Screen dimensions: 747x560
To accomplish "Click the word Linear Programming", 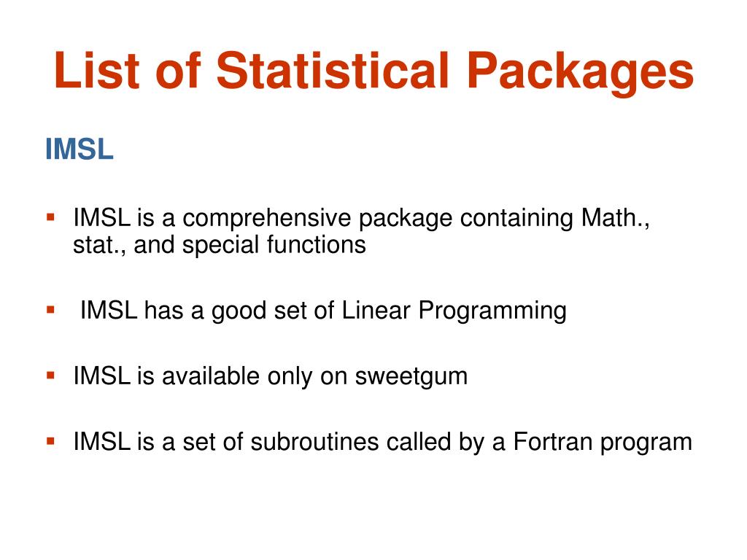I will [454, 311].
